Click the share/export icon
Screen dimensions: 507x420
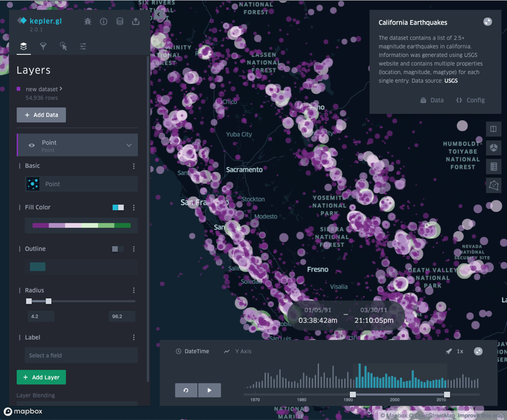tap(136, 21)
